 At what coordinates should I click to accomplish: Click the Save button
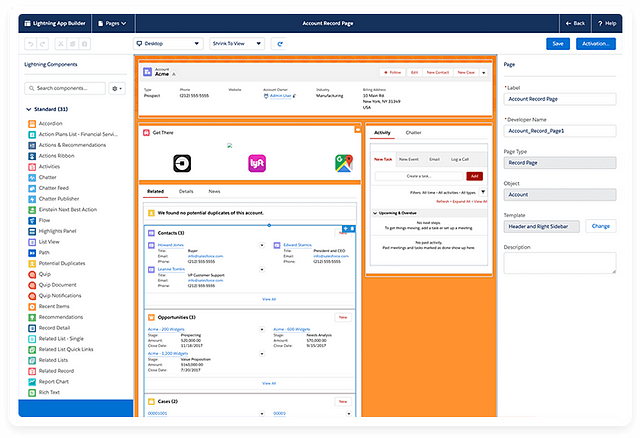tap(558, 44)
